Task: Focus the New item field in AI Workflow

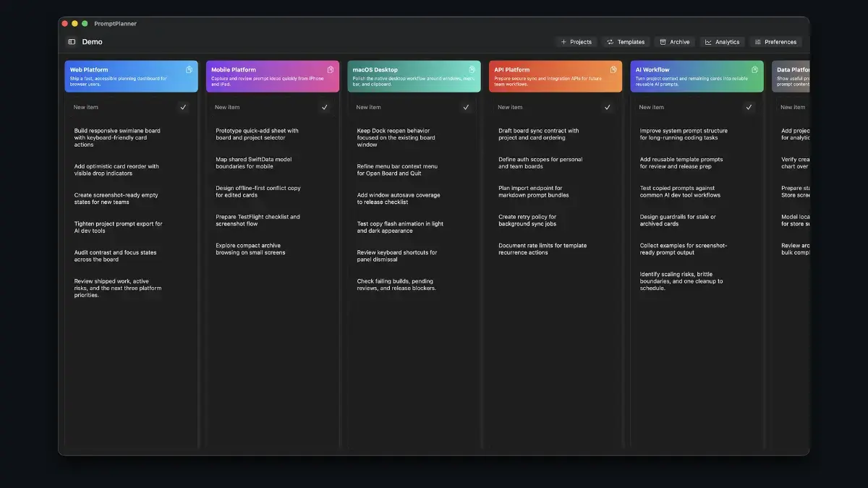Action: click(x=687, y=107)
